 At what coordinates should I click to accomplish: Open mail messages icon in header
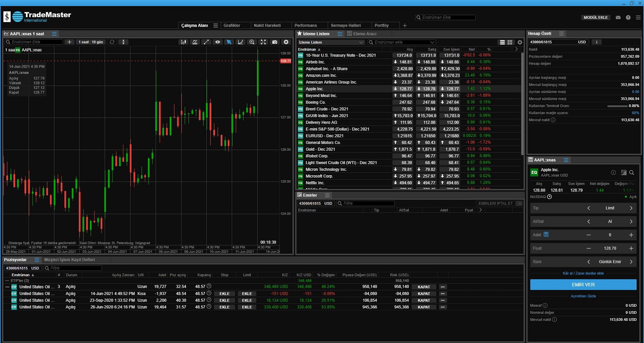click(618, 17)
